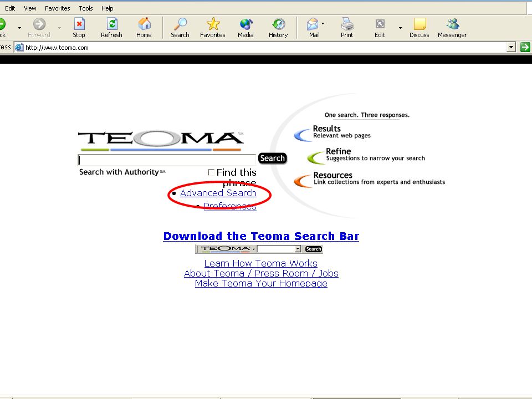Open the Preferences link
Screen dimensions: 532x399
(x=230, y=206)
